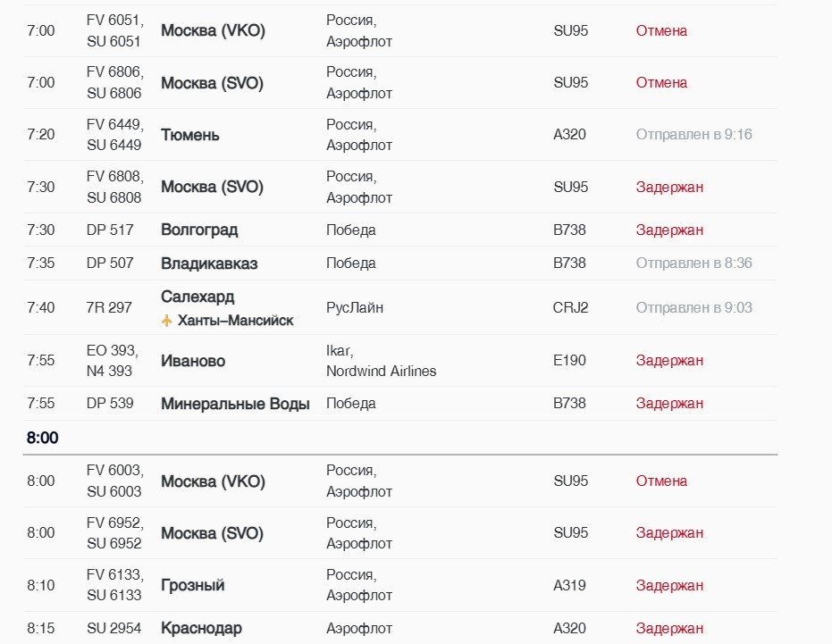Image resolution: width=832 pixels, height=644 pixels.
Task: Choose the Иваново flight destination
Action: pyautogui.click(x=193, y=361)
